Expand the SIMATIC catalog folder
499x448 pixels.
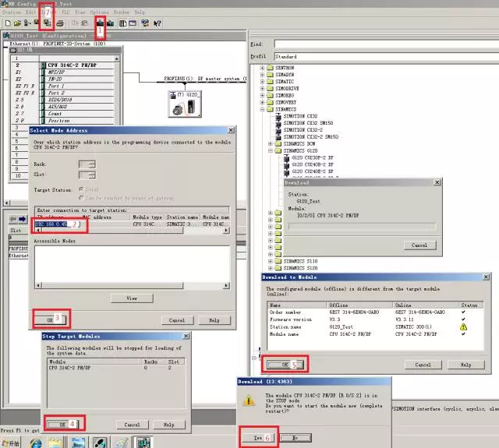coord(262,81)
